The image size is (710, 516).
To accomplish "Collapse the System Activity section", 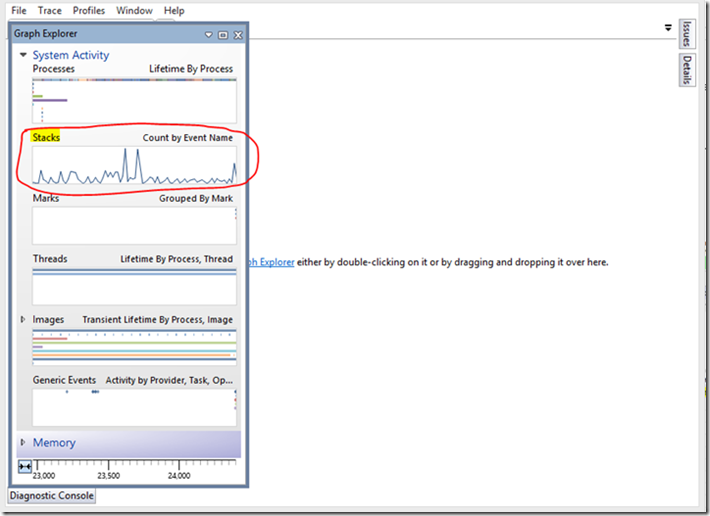I will (23, 55).
